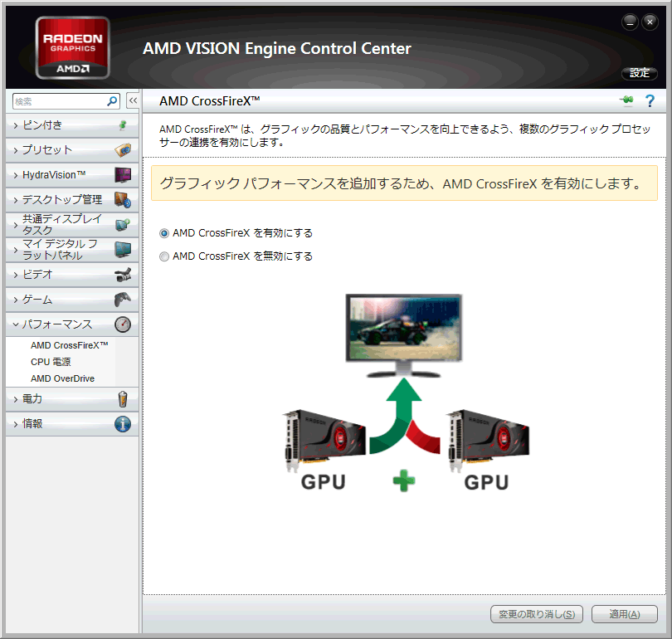The width and height of the screenshot is (672, 639).
Task: Close the Control Center window
Action: 650,22
